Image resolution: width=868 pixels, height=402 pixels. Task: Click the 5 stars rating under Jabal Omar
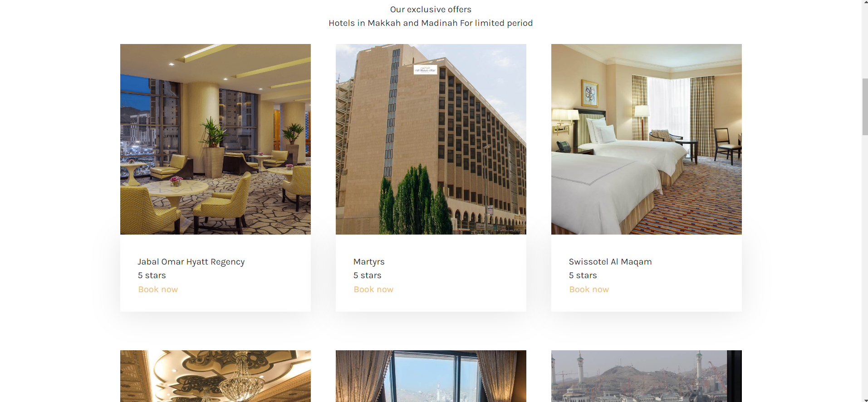[x=152, y=275]
